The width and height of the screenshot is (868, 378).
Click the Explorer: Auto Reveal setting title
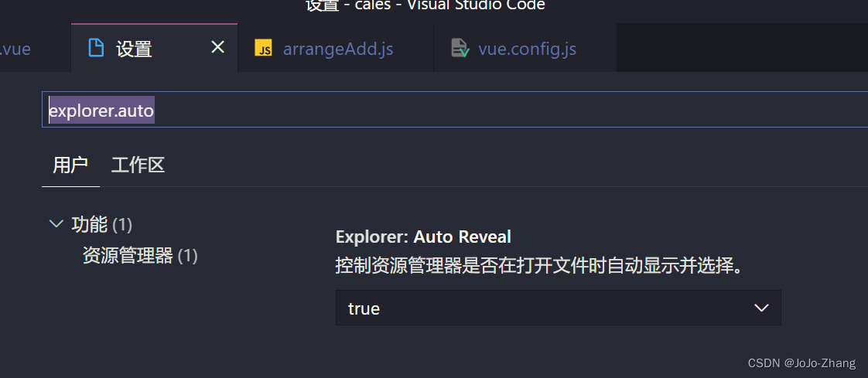[423, 237]
